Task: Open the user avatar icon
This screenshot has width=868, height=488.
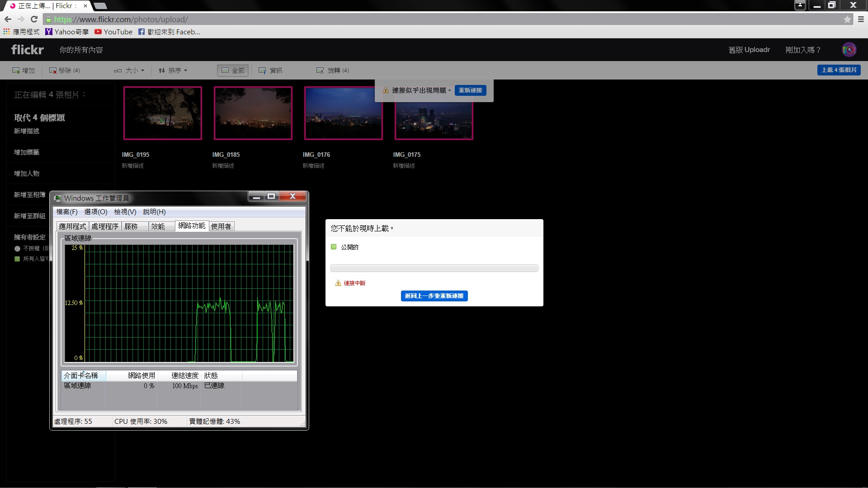Action: click(x=849, y=50)
